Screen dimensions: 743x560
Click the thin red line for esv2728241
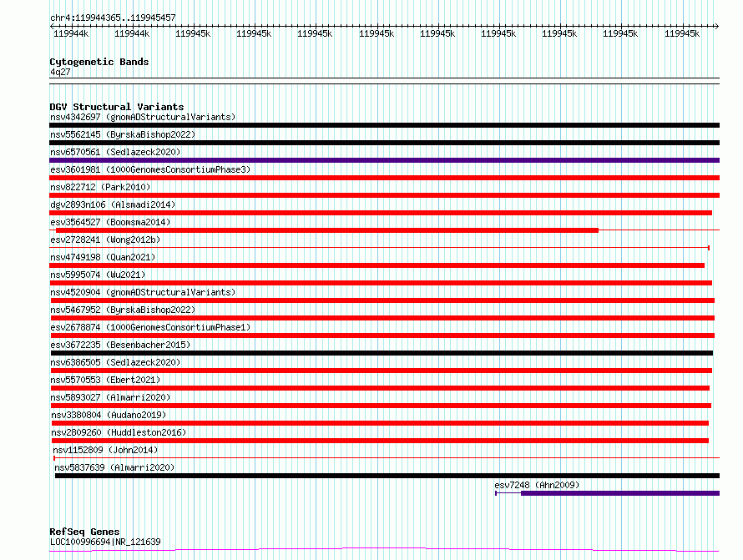point(380,248)
